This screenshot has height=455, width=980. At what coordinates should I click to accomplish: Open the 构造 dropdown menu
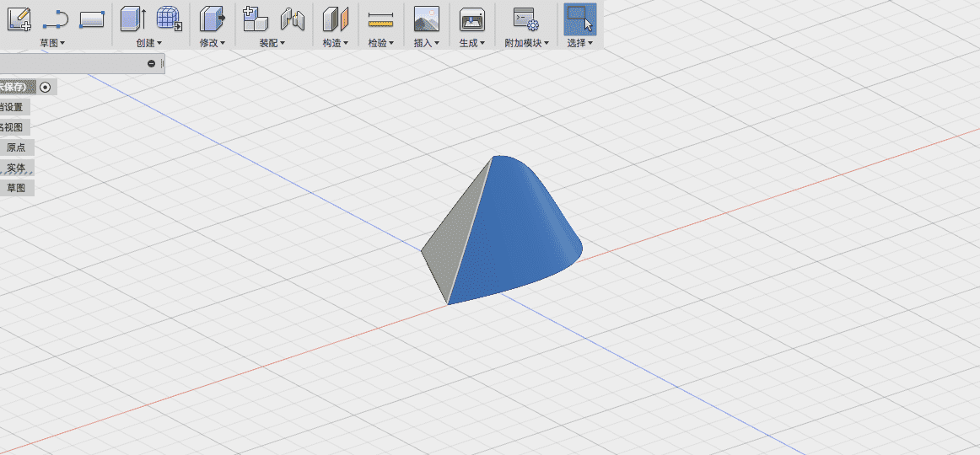click(335, 43)
